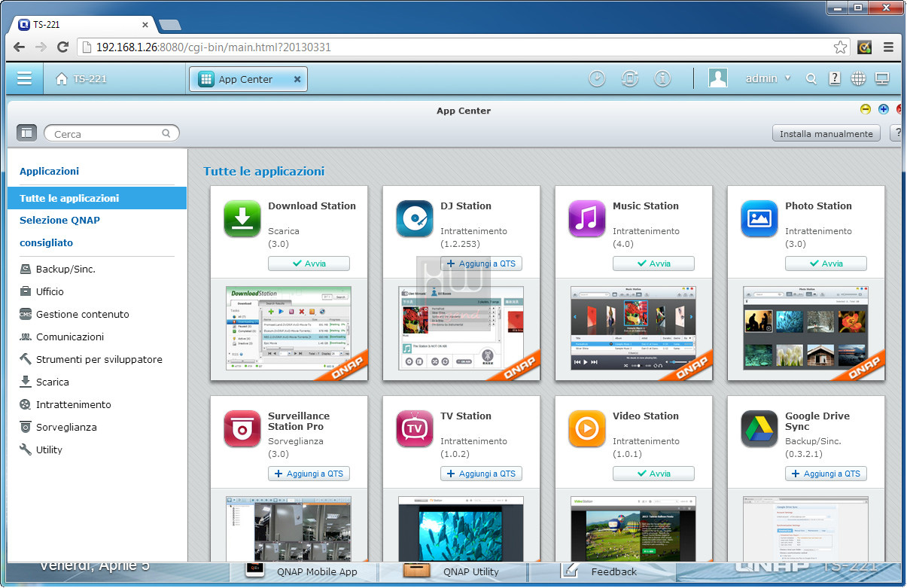Open the Chrome menu icon
Image resolution: width=907 pixels, height=588 pixels.
(888, 47)
